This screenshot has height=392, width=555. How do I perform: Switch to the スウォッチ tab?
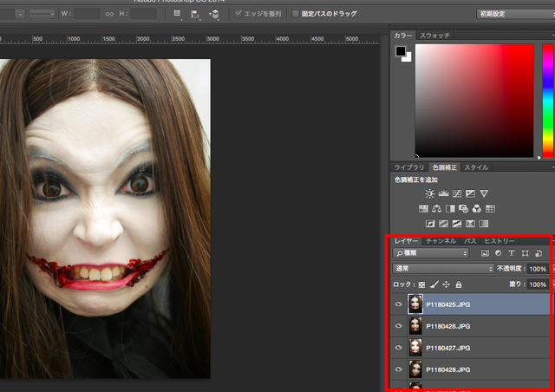(434, 36)
